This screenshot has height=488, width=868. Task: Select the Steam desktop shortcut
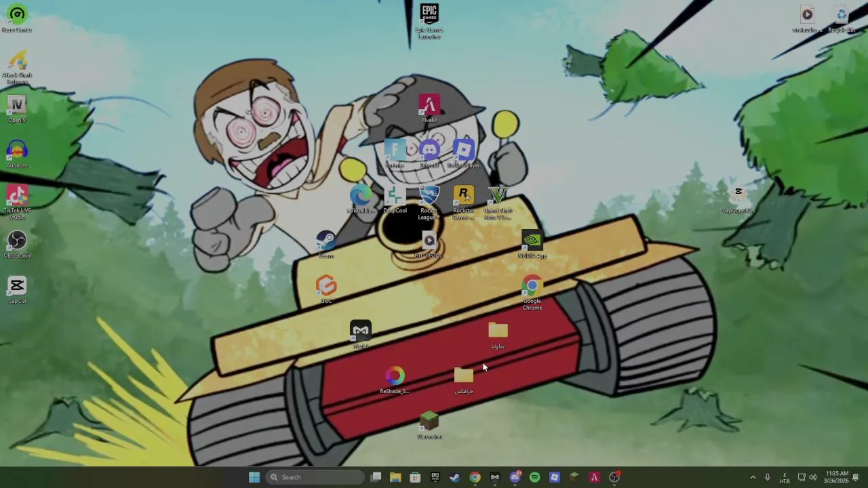click(x=326, y=245)
